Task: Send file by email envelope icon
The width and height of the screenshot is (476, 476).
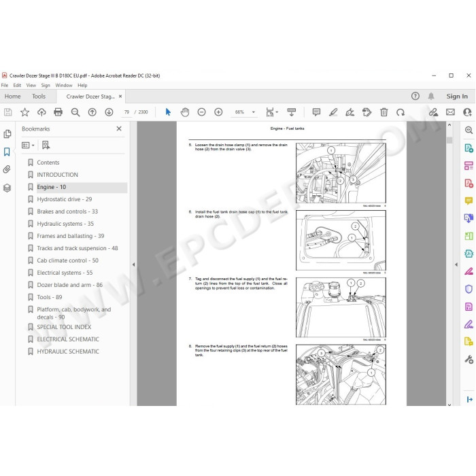Action: (x=450, y=112)
